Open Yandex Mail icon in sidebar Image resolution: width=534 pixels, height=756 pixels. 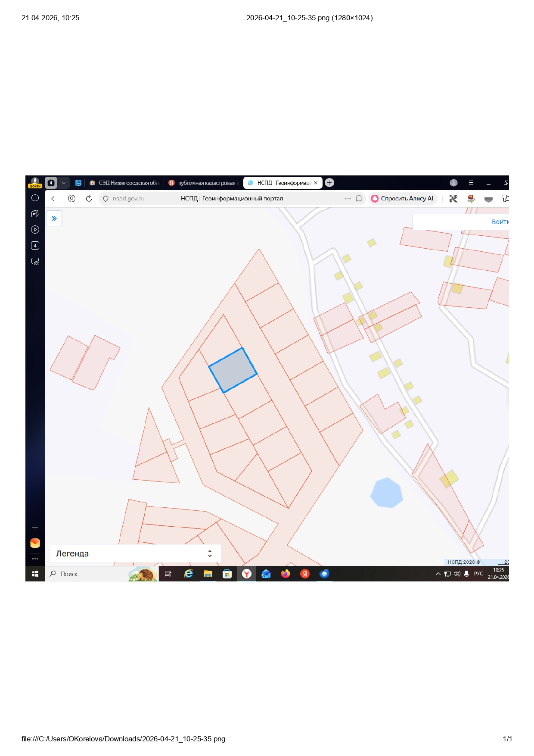(35, 543)
